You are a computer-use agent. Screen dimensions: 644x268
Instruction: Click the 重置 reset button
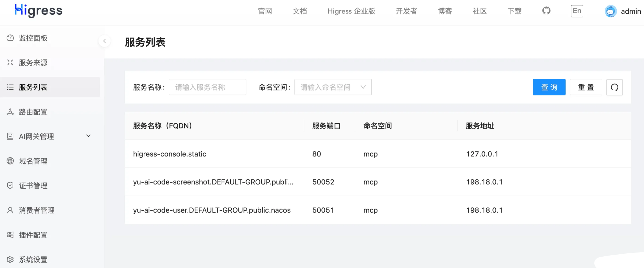pyautogui.click(x=586, y=87)
